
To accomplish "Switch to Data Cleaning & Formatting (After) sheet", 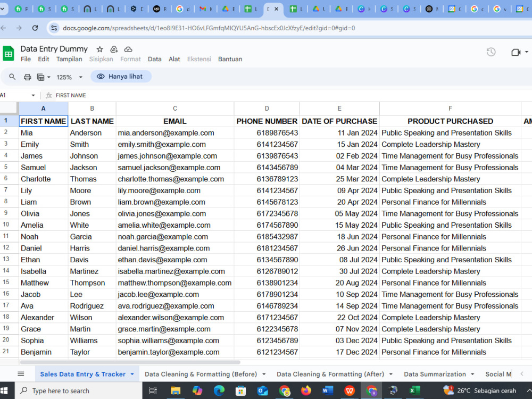I will point(330,374).
